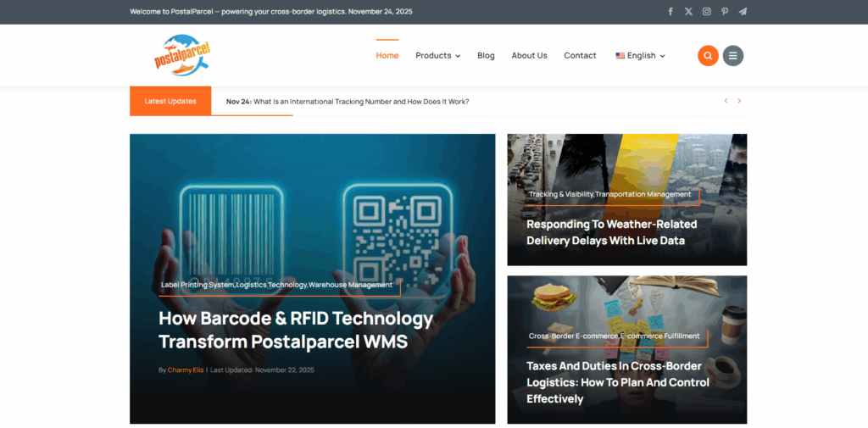Click the Cross-Border E-commerce category link
The image size is (868, 428).
(573, 336)
